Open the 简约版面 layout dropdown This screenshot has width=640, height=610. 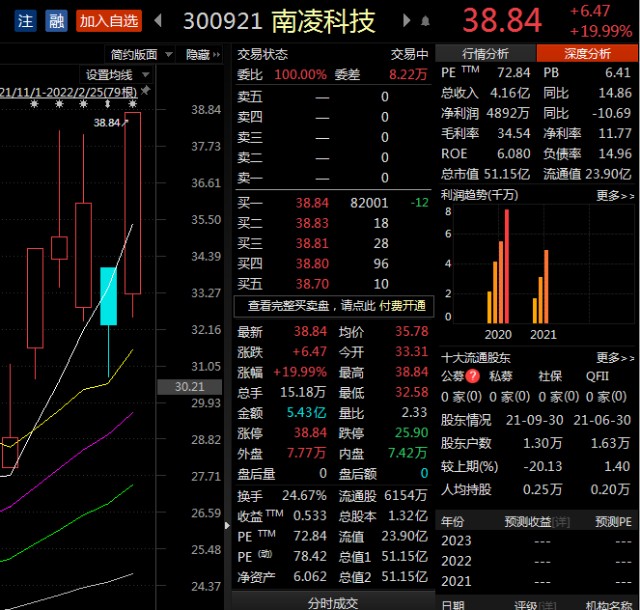tap(141, 54)
